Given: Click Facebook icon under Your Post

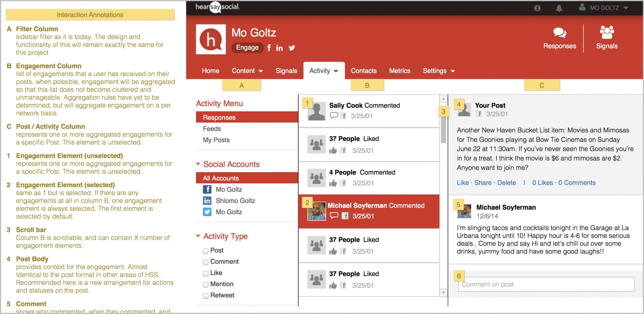Looking at the screenshot, I should point(479,114).
